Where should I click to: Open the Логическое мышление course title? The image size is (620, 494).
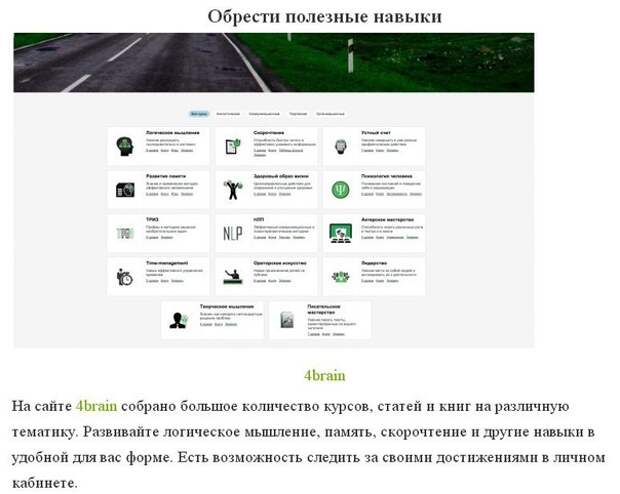[172, 133]
